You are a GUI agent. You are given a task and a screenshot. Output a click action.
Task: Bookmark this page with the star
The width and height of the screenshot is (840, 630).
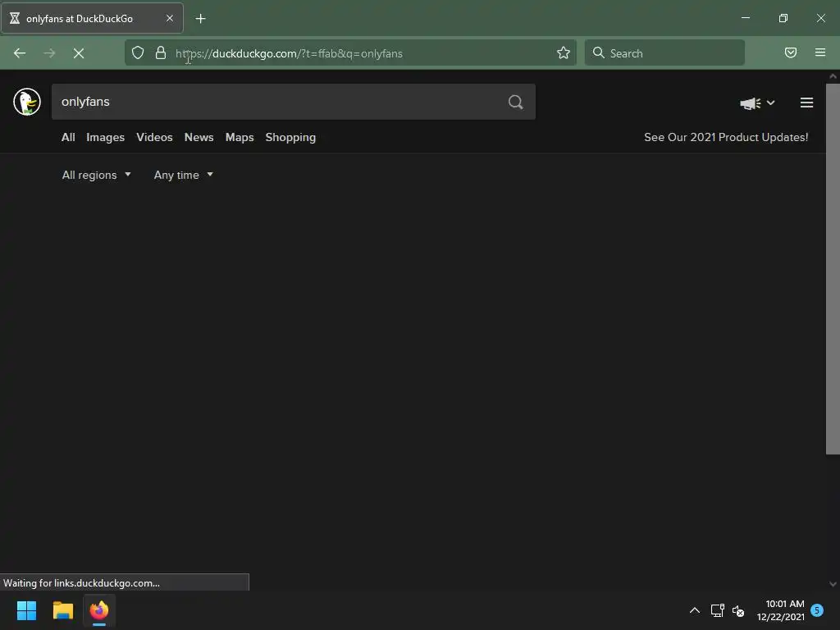click(x=563, y=53)
